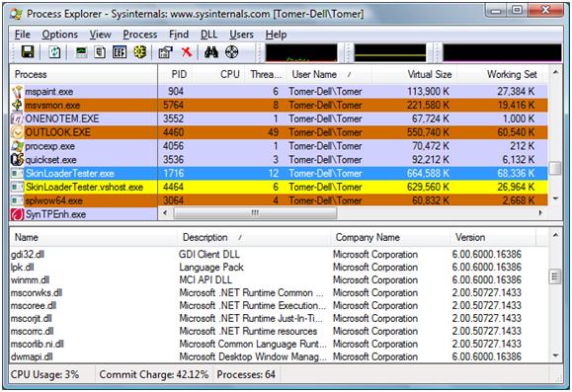The image size is (572, 392).
Task: Select the mscorlib.ni.dll row
Action: coord(279,344)
